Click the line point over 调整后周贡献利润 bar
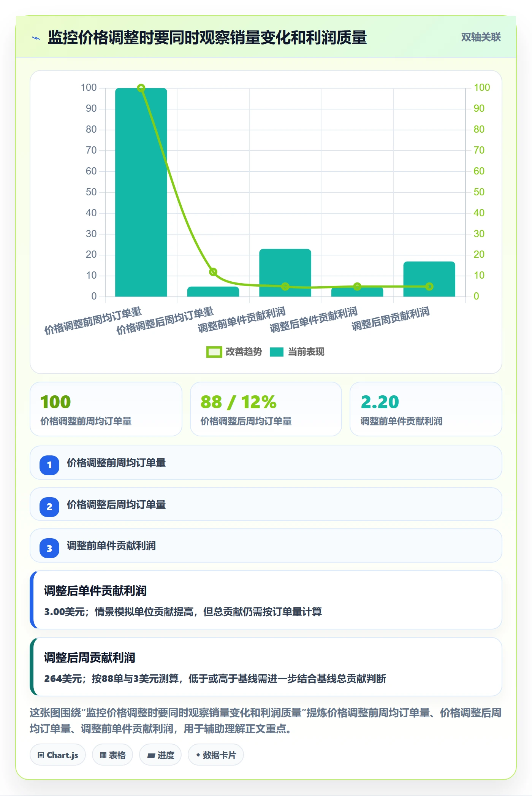The image size is (532, 796). pos(429,287)
